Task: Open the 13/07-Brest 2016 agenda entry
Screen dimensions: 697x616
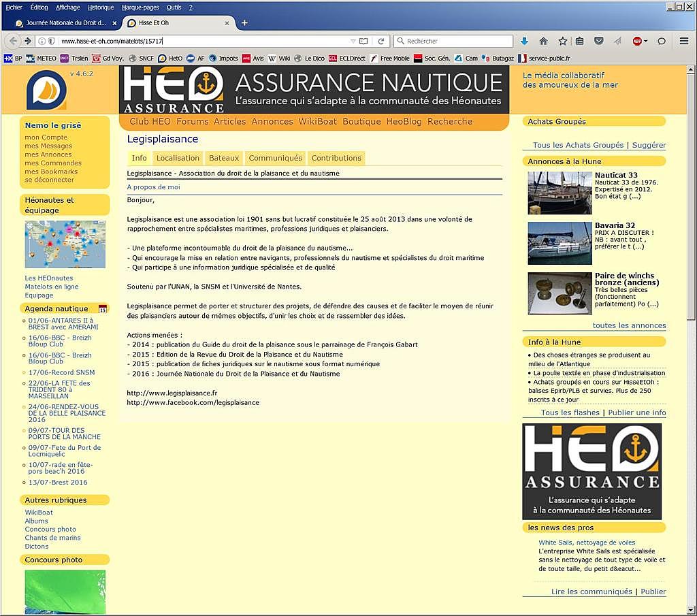Action: tap(58, 482)
